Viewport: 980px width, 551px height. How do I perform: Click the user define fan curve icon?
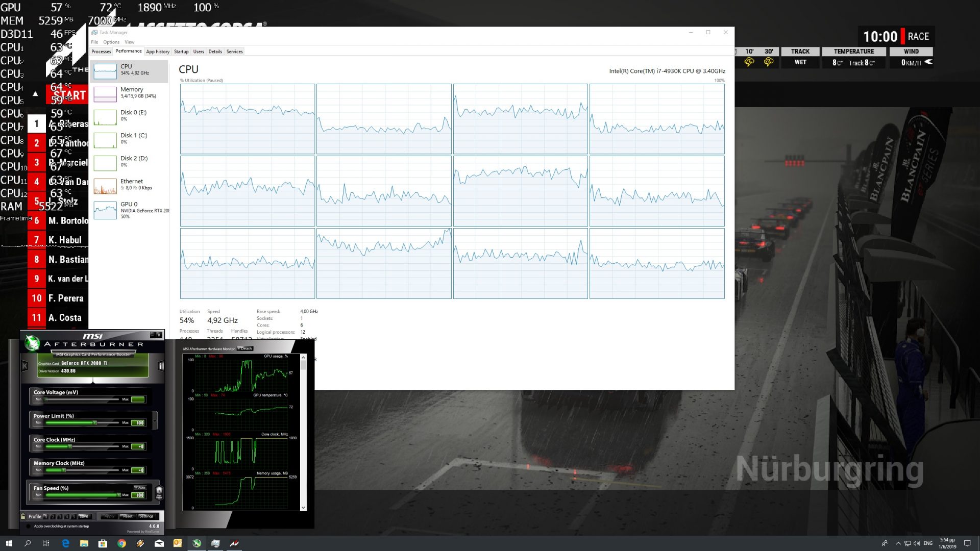click(x=159, y=492)
